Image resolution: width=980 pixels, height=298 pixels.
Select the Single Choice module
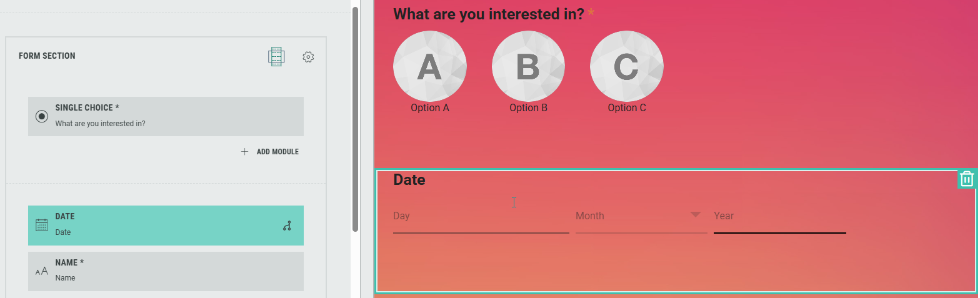(x=166, y=116)
